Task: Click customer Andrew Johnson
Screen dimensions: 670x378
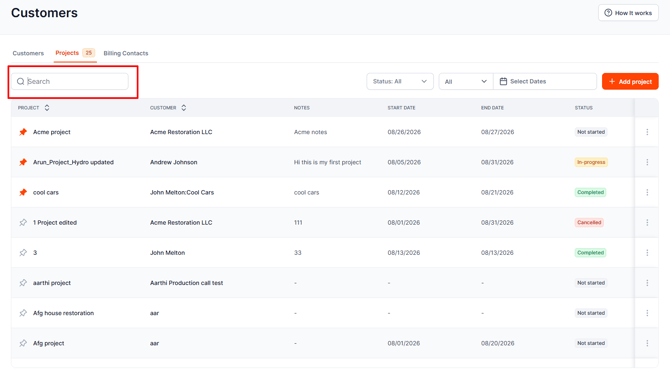Action: point(173,162)
